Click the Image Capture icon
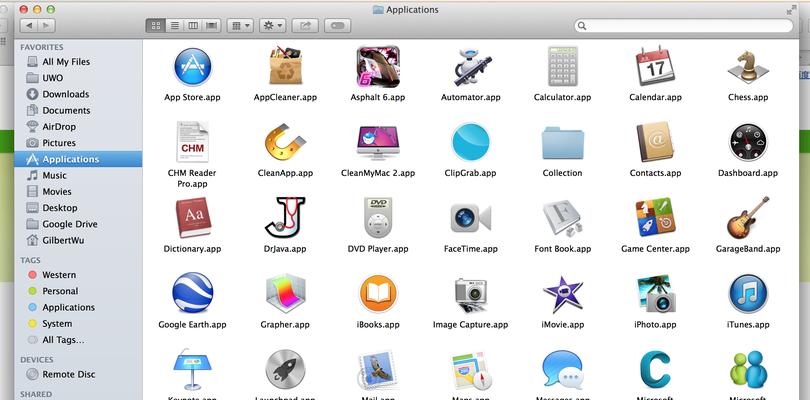This screenshot has width=810, height=400. coord(471,295)
